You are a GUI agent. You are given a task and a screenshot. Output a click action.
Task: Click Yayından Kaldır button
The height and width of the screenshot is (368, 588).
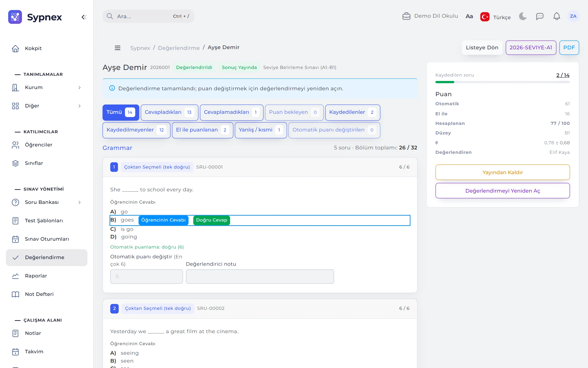502,172
